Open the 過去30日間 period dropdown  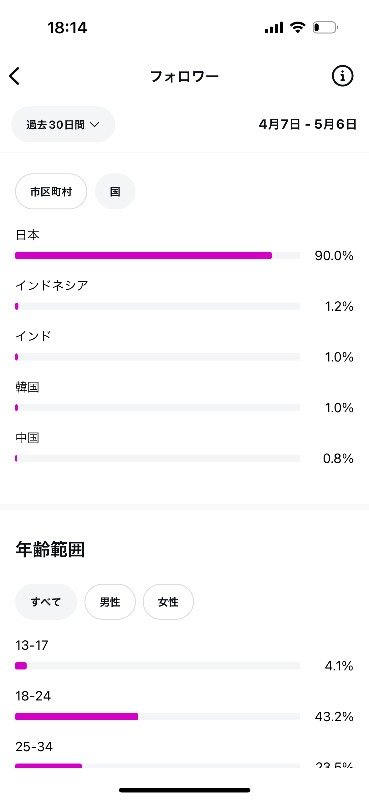tap(63, 124)
